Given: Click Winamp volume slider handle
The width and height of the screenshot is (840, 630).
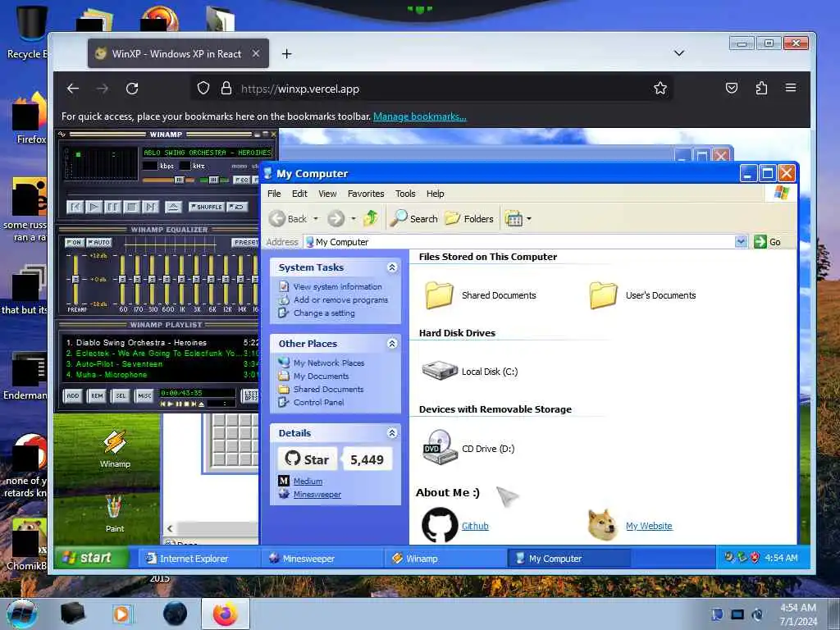Looking at the screenshot, I should (x=179, y=180).
